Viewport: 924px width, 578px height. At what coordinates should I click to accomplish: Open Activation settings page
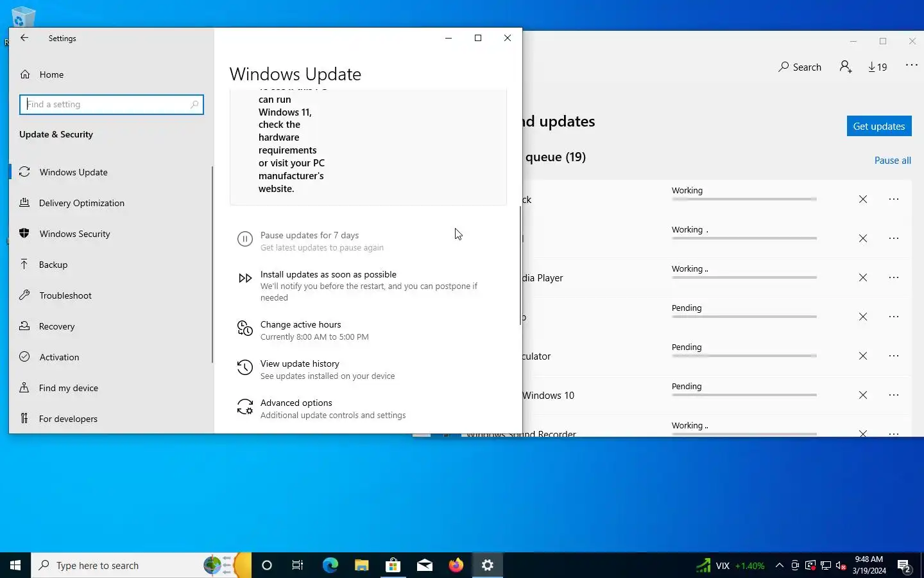111,357
